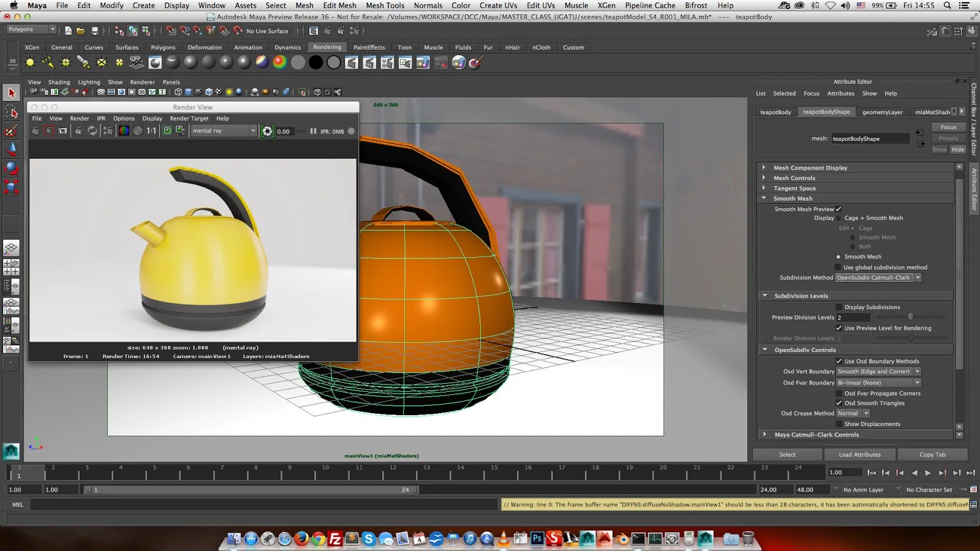Enable Display Subdivisions checkbox
Screen dimensions: 980x551
coord(839,307)
